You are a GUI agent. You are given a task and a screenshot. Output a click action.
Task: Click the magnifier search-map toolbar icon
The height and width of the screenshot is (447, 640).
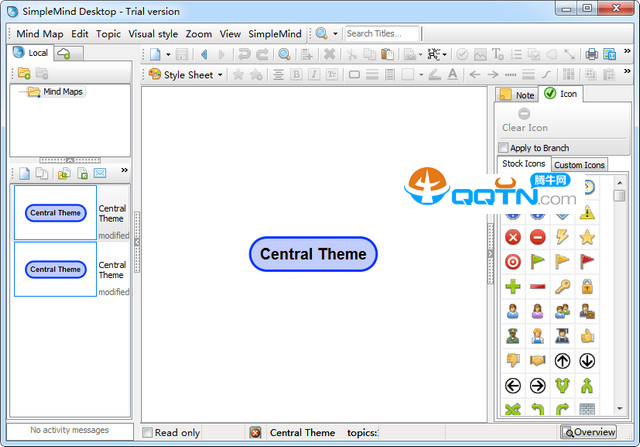(x=284, y=54)
